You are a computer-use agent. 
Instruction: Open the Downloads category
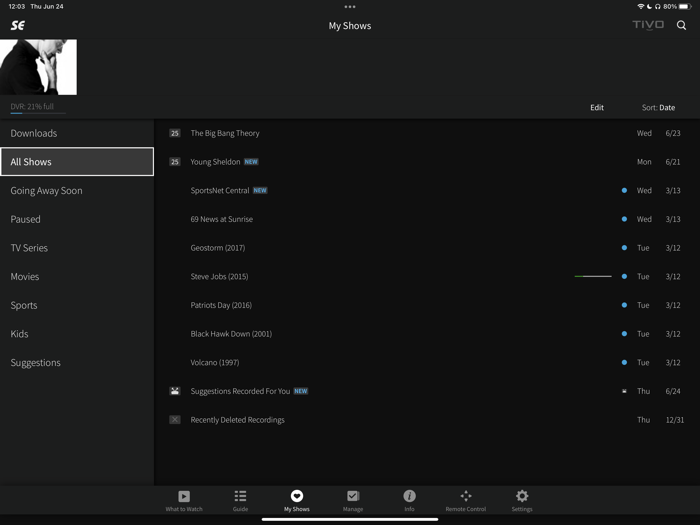click(x=77, y=133)
